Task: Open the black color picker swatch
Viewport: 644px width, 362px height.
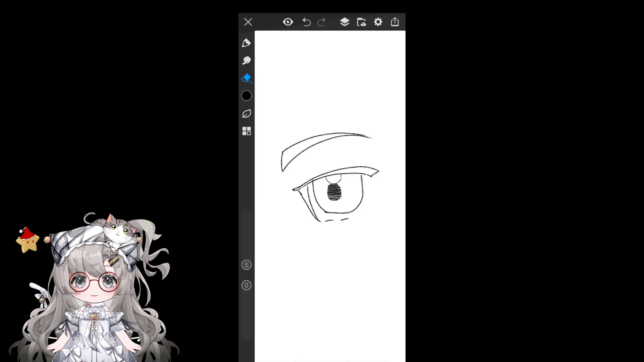Action: pyautogui.click(x=247, y=96)
